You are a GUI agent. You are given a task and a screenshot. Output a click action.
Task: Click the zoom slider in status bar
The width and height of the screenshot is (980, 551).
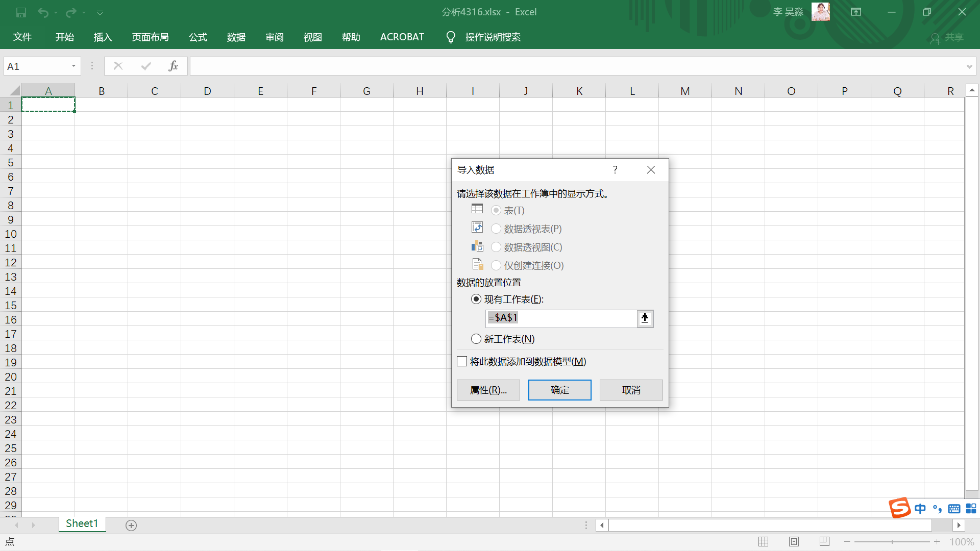click(x=892, y=542)
